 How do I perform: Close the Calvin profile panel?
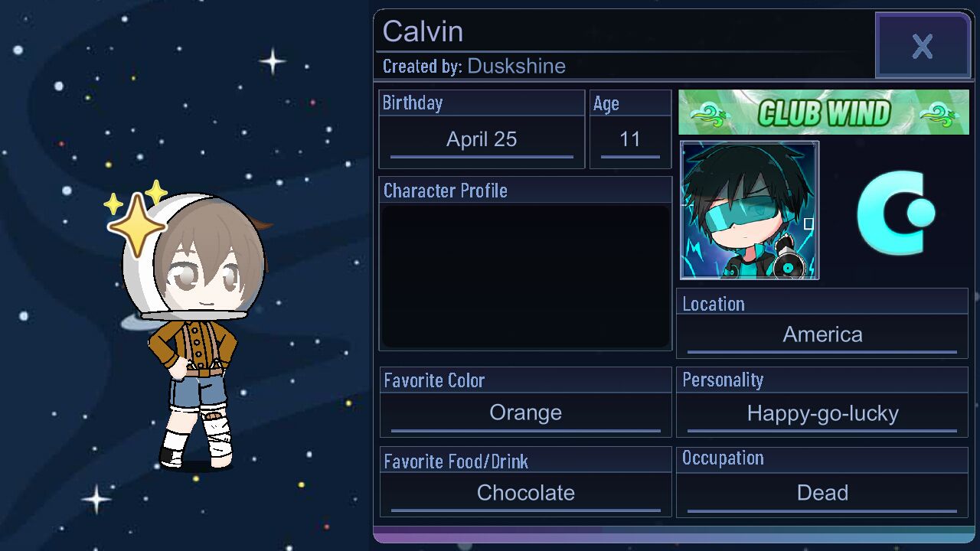[x=923, y=46]
